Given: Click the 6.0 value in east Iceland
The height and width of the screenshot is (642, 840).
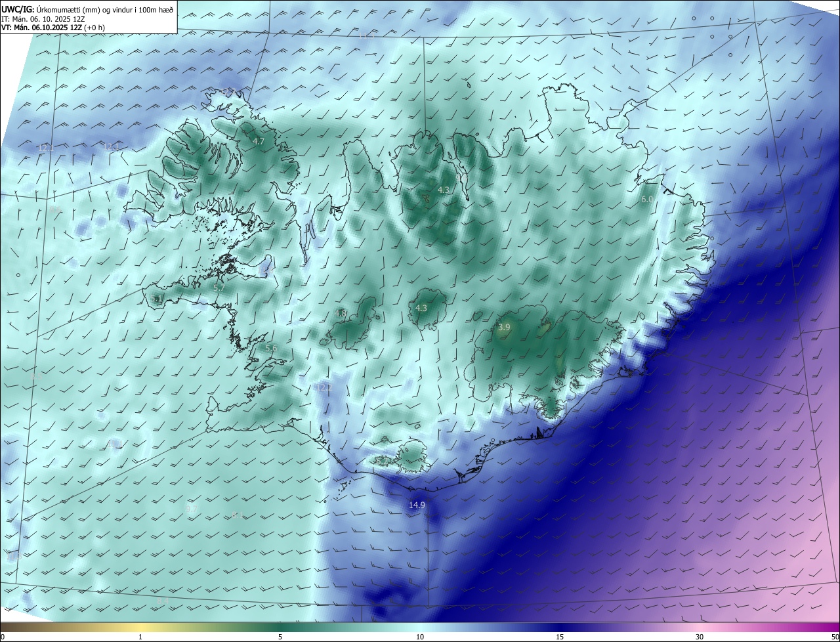Looking at the screenshot, I should (x=647, y=199).
